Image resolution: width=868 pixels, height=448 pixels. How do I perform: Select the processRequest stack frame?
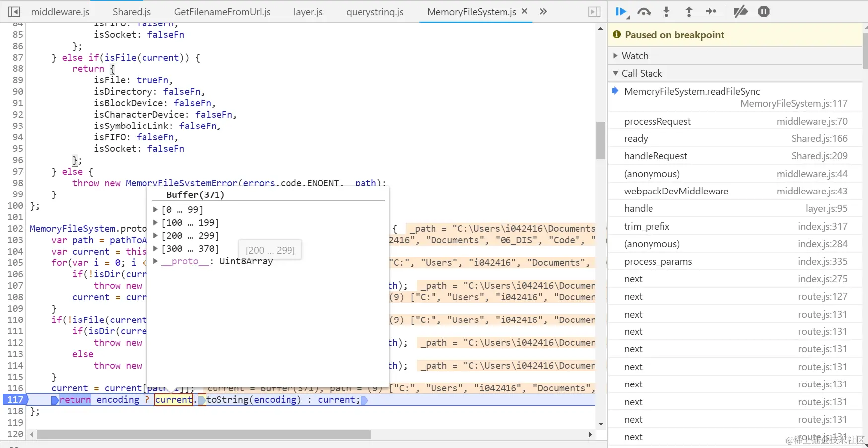pos(735,121)
